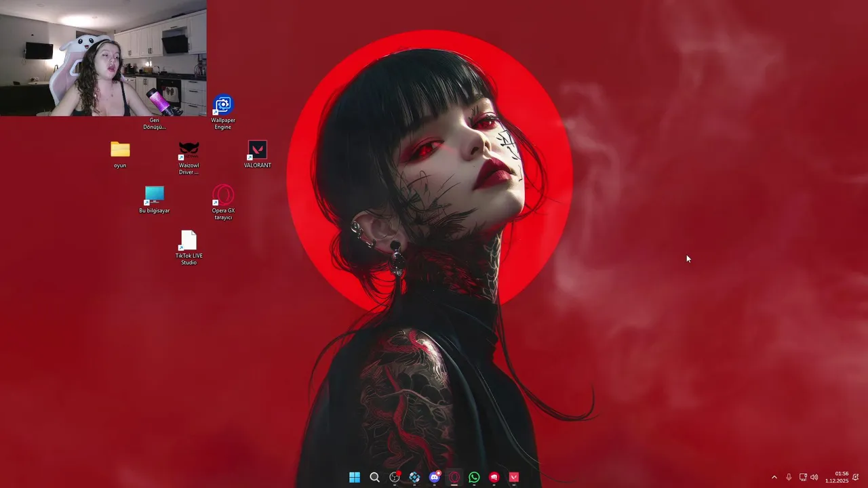Open the speaker volume tray icon
The image size is (868, 488).
tap(814, 477)
